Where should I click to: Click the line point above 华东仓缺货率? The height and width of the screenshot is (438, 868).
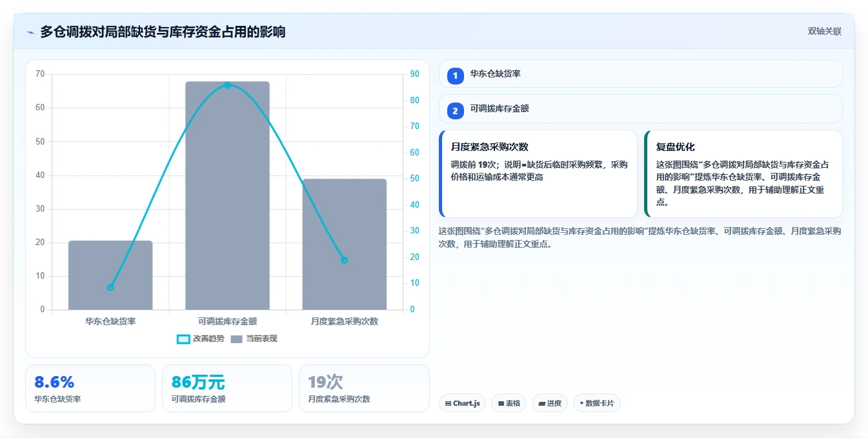(110, 287)
